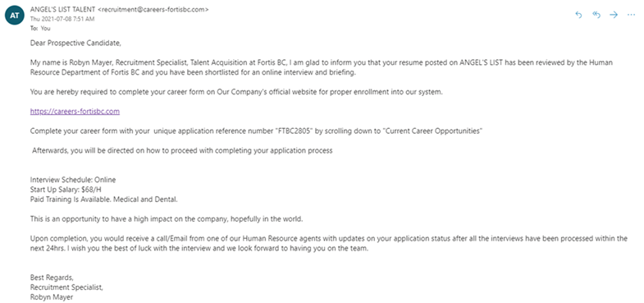
Task: Forward this email using the arrow icon
Action: (x=614, y=15)
